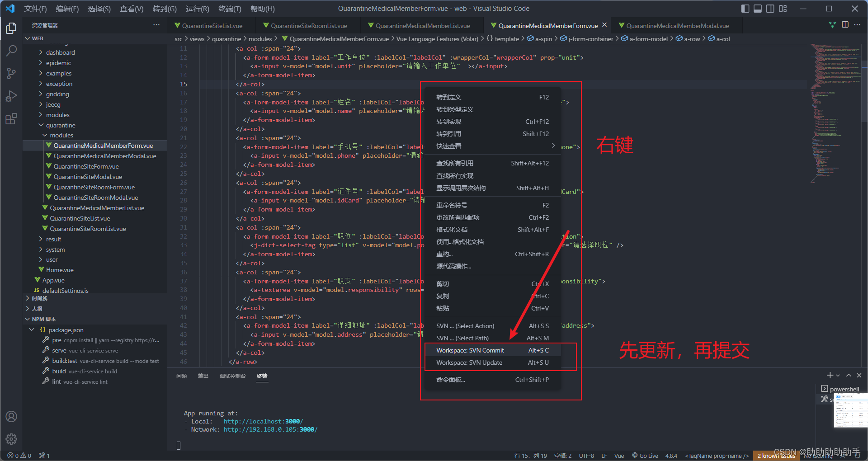The image size is (868, 461).
Task: Click the UTF-8 encoding status item
Action: point(586,456)
